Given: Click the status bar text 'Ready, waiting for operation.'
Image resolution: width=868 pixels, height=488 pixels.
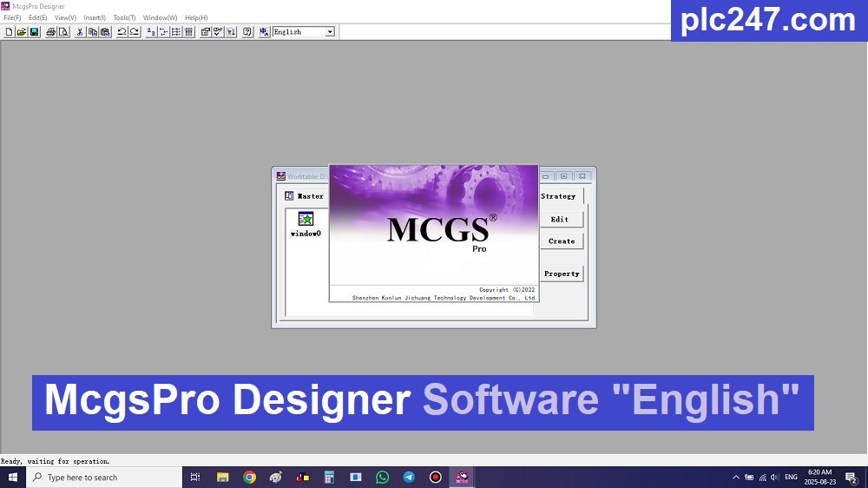Looking at the screenshot, I should click(56, 461).
